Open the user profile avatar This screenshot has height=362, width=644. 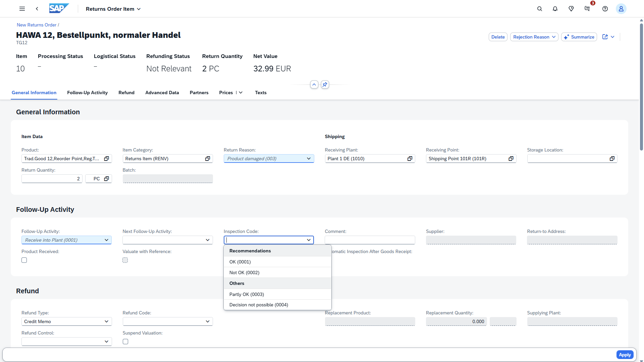(621, 9)
